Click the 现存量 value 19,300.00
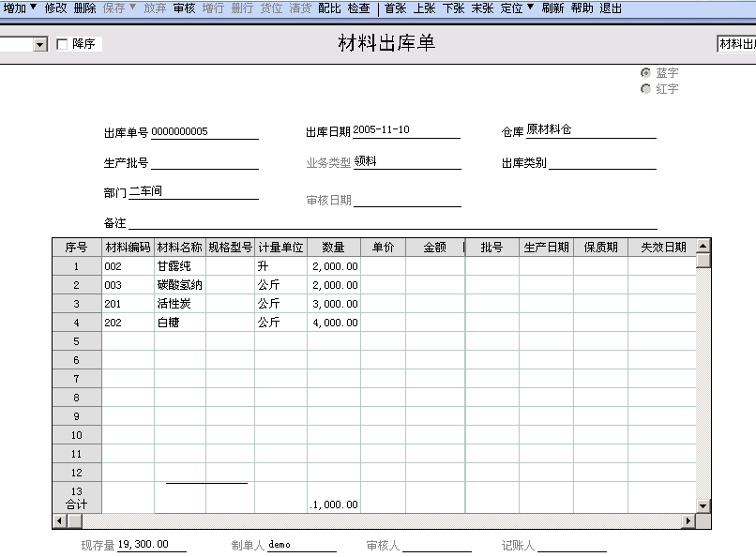756x557 pixels. (151, 544)
